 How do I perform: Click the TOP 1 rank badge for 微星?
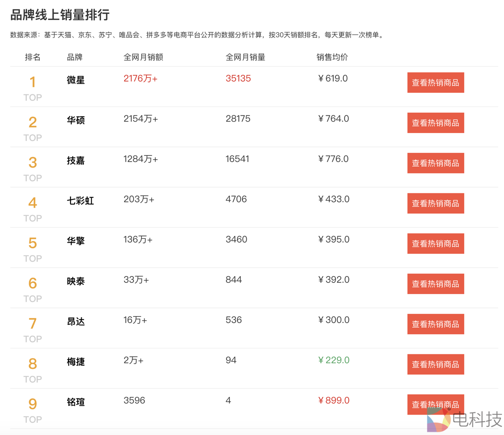(32, 87)
